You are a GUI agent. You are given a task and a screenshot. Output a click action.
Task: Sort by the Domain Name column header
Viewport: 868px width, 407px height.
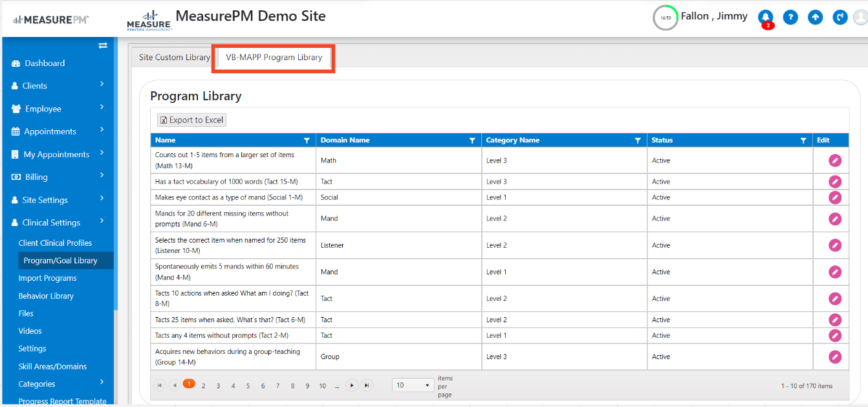click(345, 140)
